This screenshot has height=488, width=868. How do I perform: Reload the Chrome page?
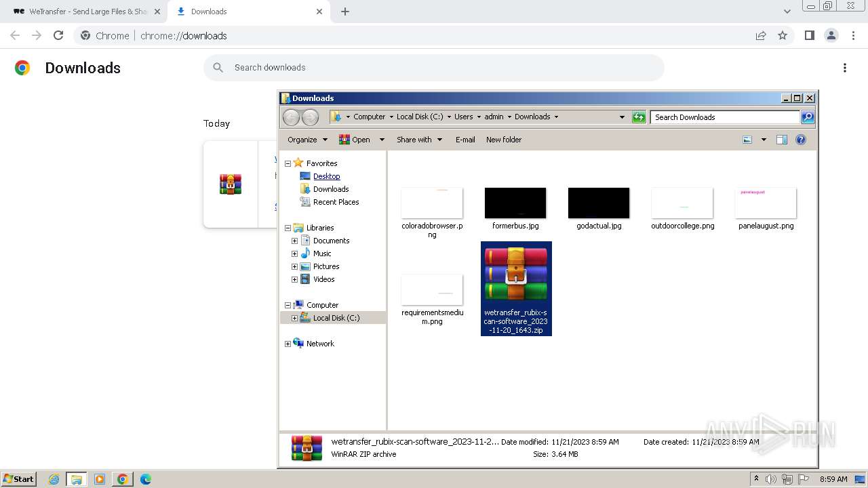[x=58, y=35]
